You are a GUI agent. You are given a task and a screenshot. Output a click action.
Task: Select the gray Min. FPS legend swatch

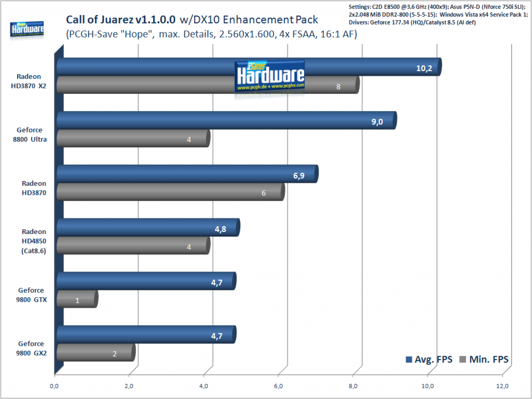click(463, 360)
